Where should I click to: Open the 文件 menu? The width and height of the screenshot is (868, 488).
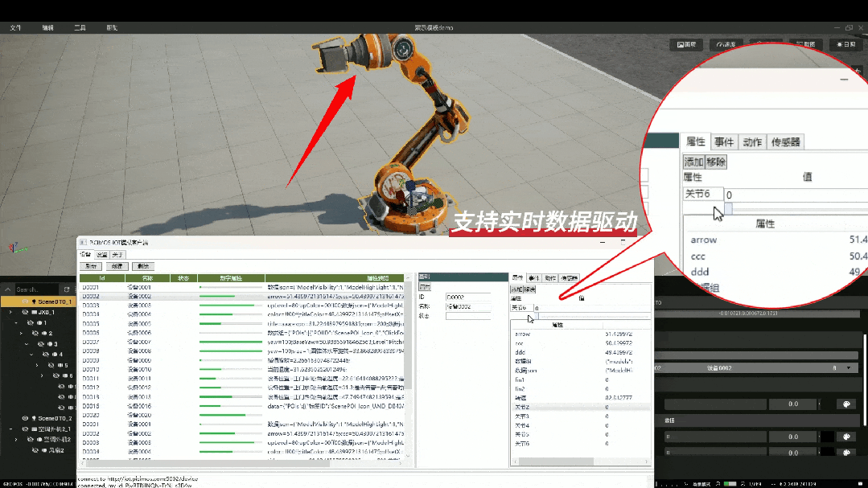click(x=15, y=27)
